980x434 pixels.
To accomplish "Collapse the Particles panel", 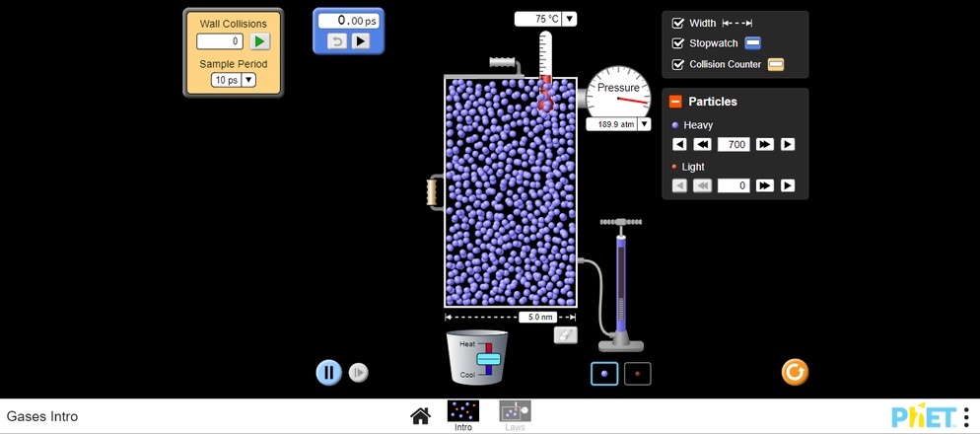I will pos(675,102).
